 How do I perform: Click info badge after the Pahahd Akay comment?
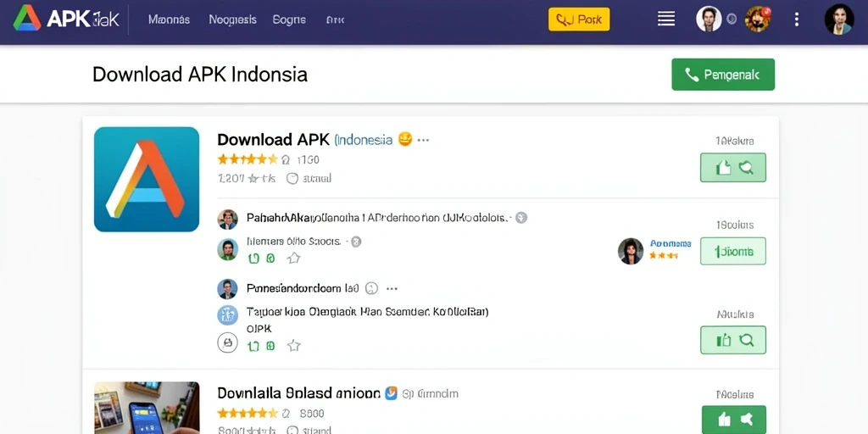pyautogui.click(x=521, y=218)
